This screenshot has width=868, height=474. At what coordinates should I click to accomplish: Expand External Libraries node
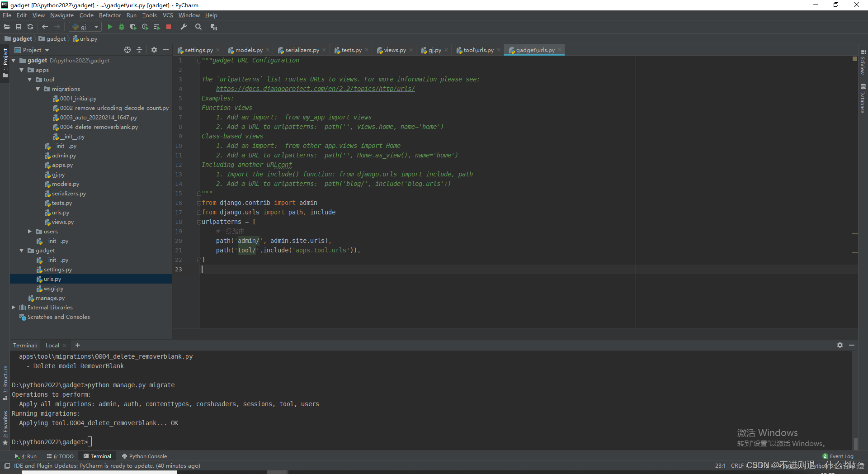pyautogui.click(x=14, y=308)
